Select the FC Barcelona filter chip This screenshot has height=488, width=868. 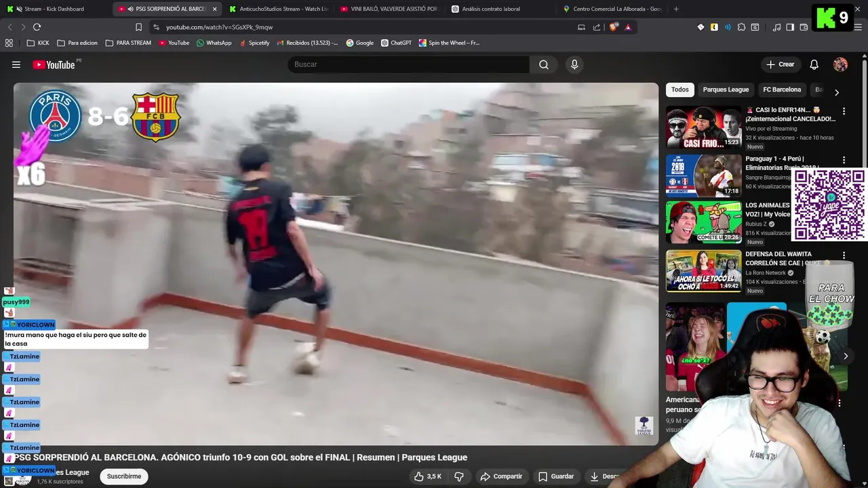tap(782, 89)
